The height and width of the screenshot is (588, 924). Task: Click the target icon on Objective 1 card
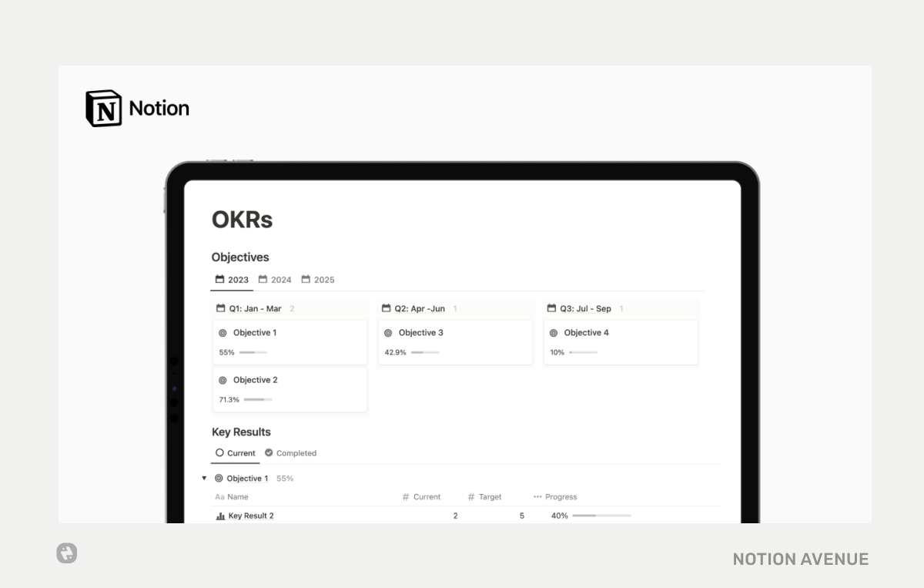point(223,333)
